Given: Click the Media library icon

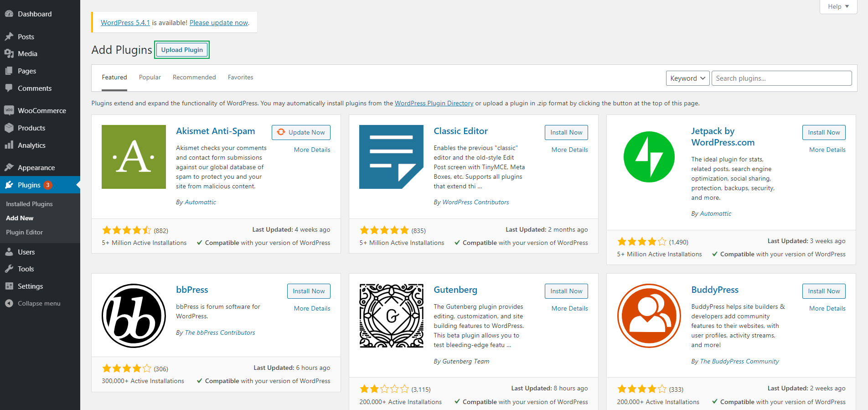Looking at the screenshot, I should click(9, 53).
